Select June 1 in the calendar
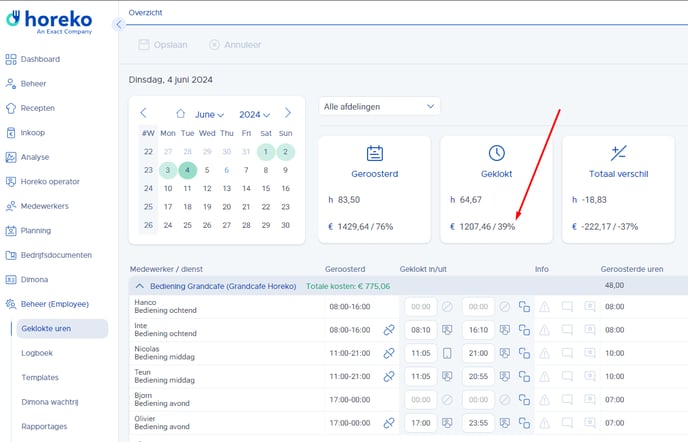688x442 pixels. coord(266,152)
